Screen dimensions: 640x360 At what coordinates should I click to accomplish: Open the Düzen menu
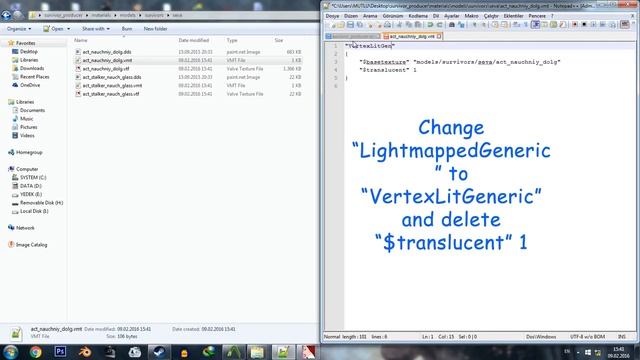click(x=351, y=16)
